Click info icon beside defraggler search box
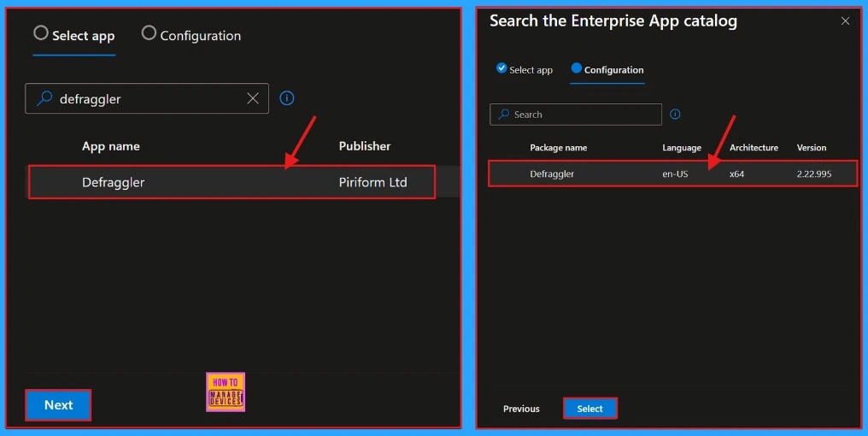The width and height of the screenshot is (868, 436). point(287,98)
